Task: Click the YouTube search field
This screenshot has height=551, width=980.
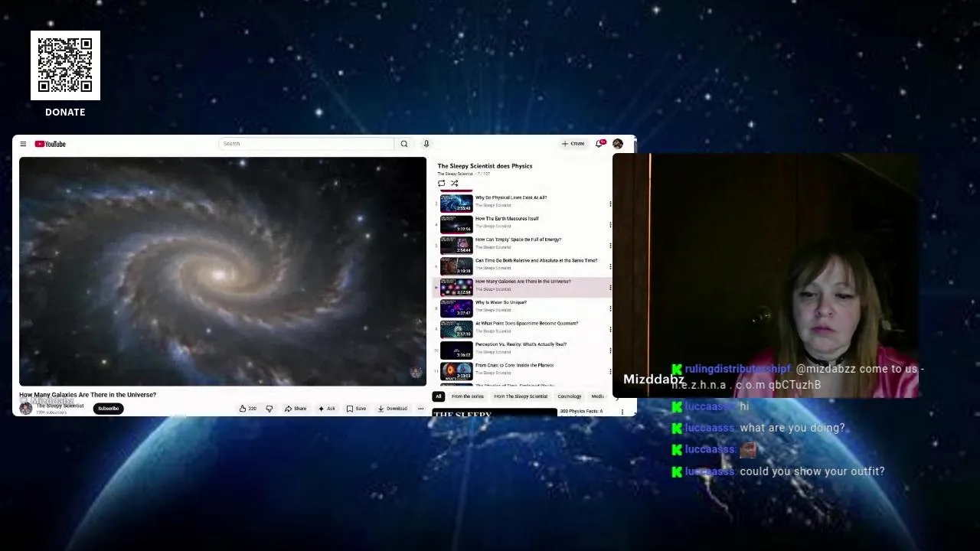Action: 306,144
